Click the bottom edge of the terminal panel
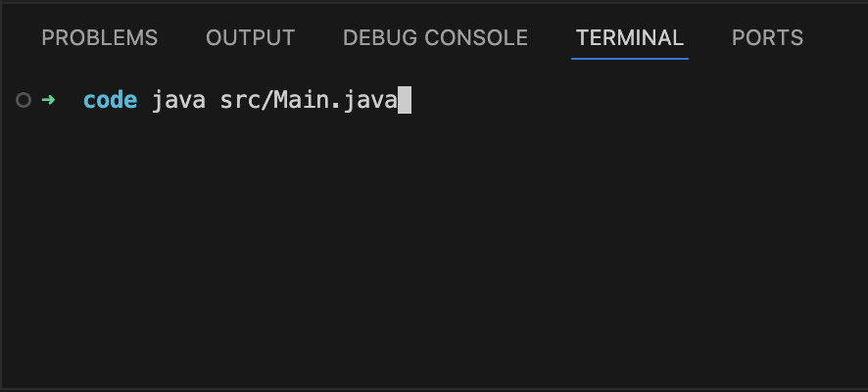Image resolution: width=868 pixels, height=392 pixels. (x=434, y=389)
